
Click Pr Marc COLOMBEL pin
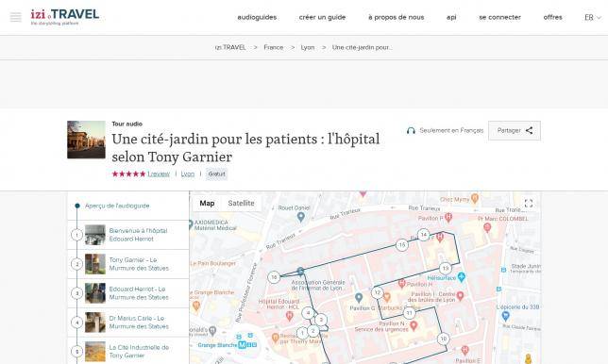[487, 227]
